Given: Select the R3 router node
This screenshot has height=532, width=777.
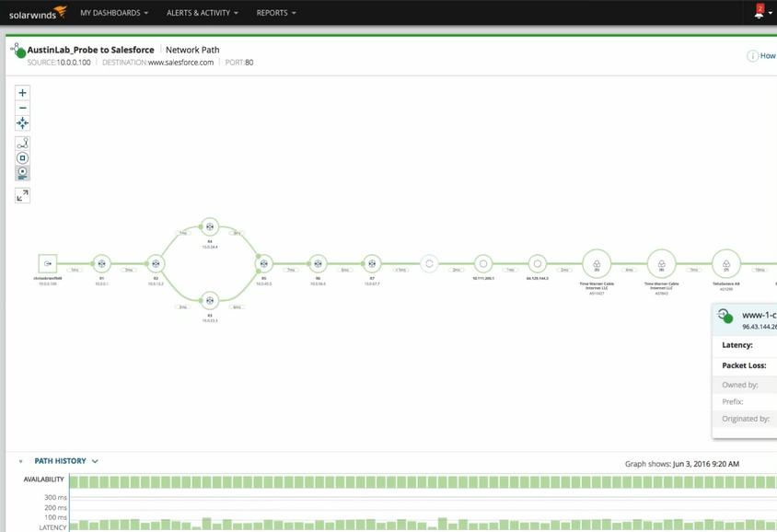Looking at the screenshot, I should tap(210, 301).
